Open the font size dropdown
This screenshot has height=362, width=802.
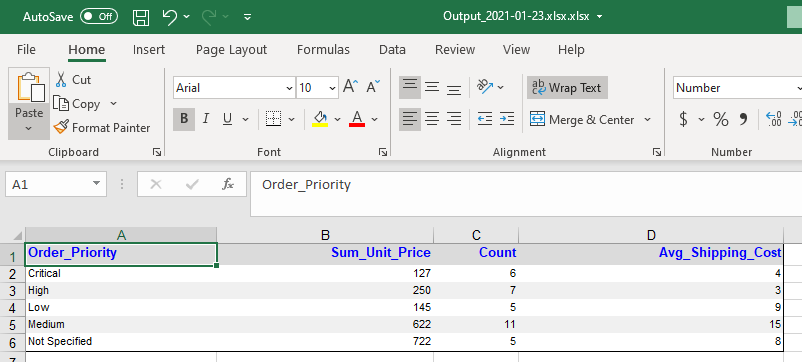pos(332,88)
